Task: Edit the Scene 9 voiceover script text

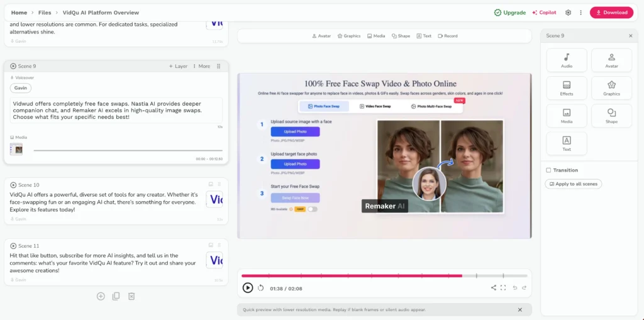Action: (116, 110)
